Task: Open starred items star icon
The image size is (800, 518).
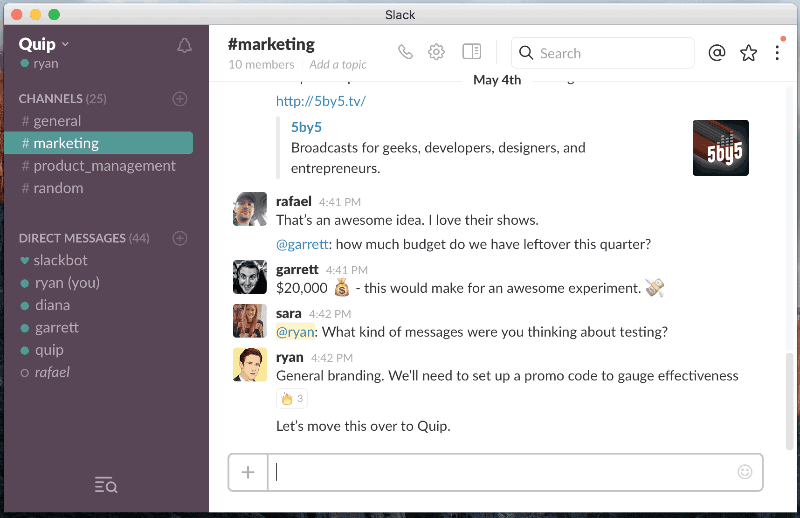Action: point(748,53)
